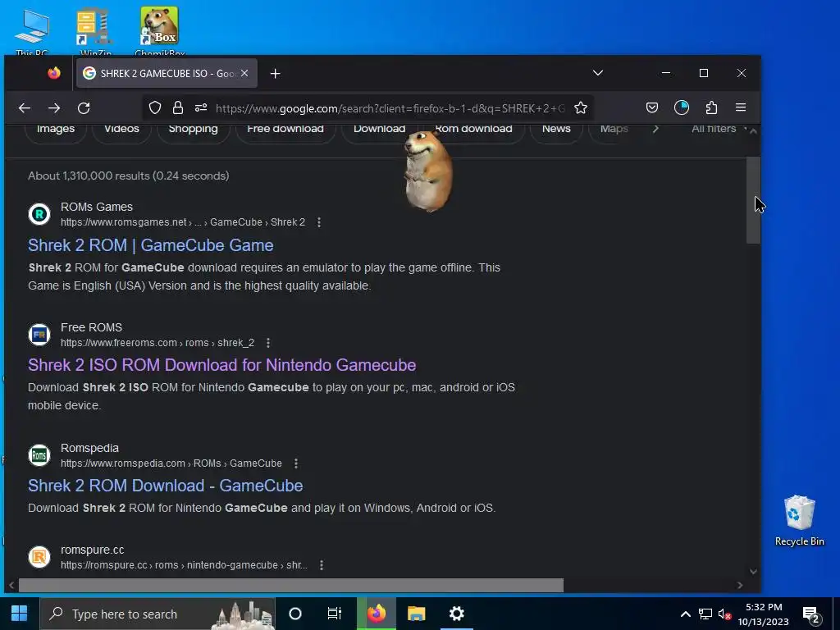
Task: Open Cortana circle icon on the taskbar
Action: pyautogui.click(x=295, y=614)
